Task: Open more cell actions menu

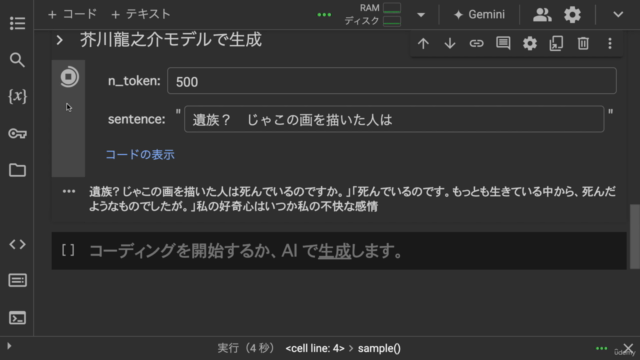Action: (610, 43)
